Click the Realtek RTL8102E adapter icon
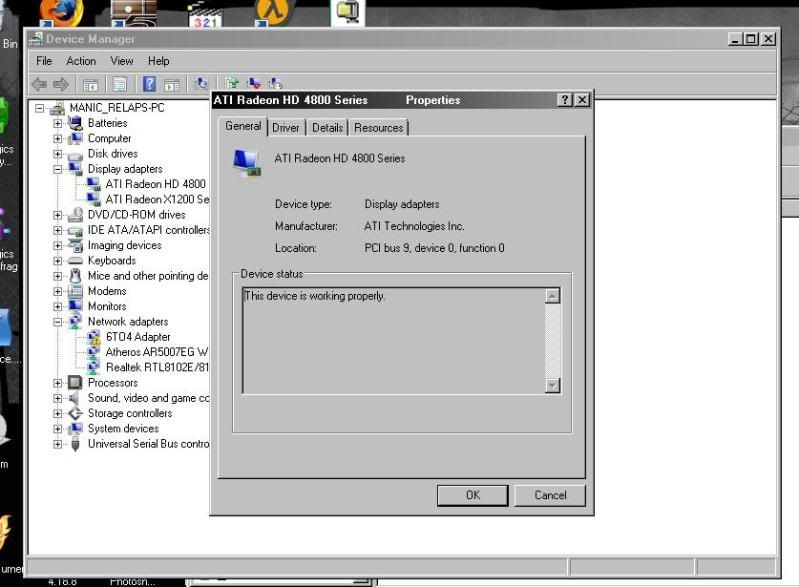 (x=94, y=367)
